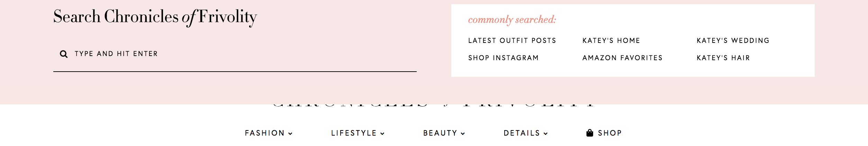
Task: Click the magnifying glass search icon
Action: point(64,54)
